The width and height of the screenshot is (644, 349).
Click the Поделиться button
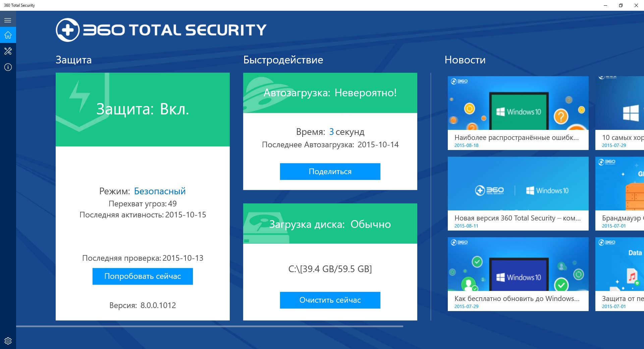330,171
